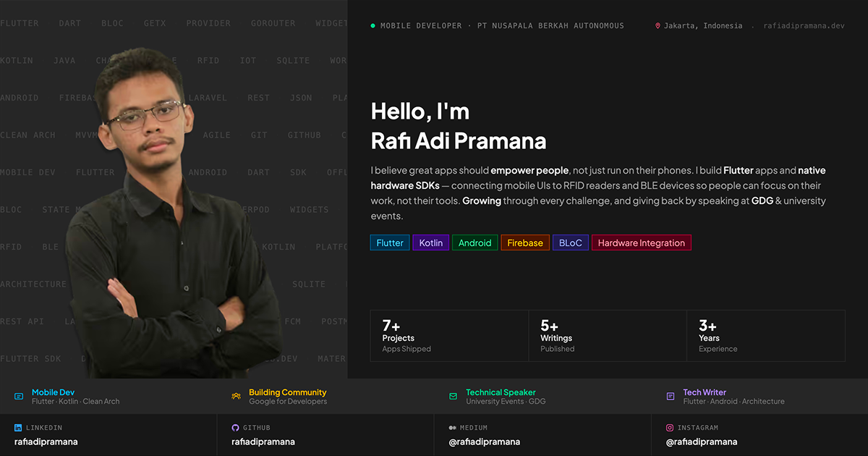Viewport: 868px width, 456px height.
Task: Click 'Apps Shipped' label
Action: pos(407,349)
